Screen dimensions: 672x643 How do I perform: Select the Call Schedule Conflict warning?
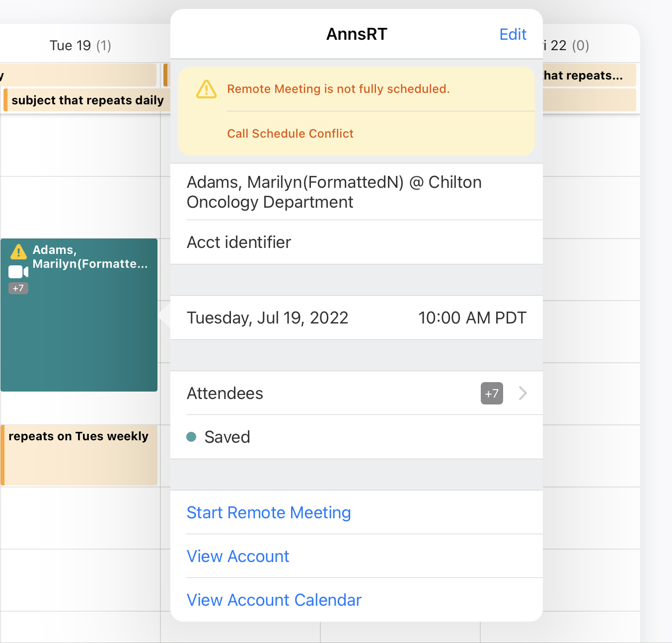290,134
